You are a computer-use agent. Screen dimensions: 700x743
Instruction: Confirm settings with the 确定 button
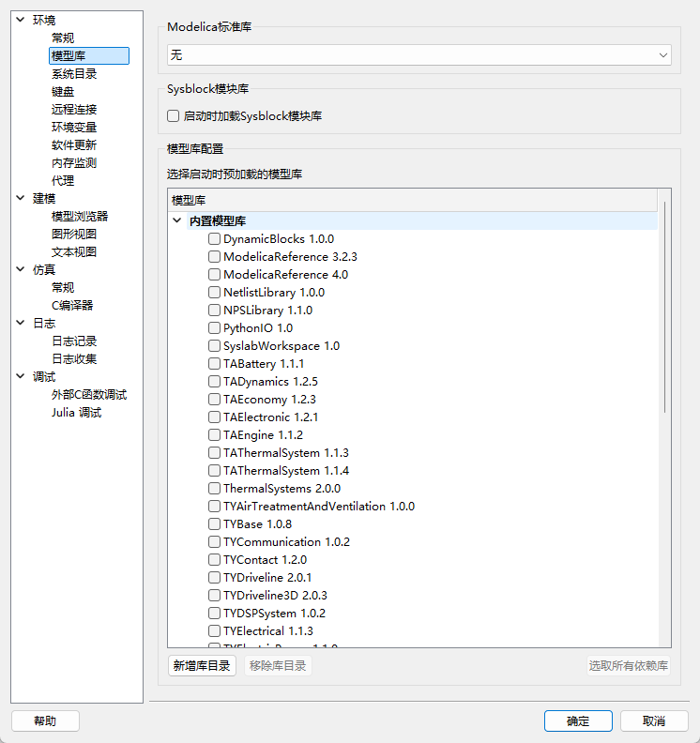point(578,721)
